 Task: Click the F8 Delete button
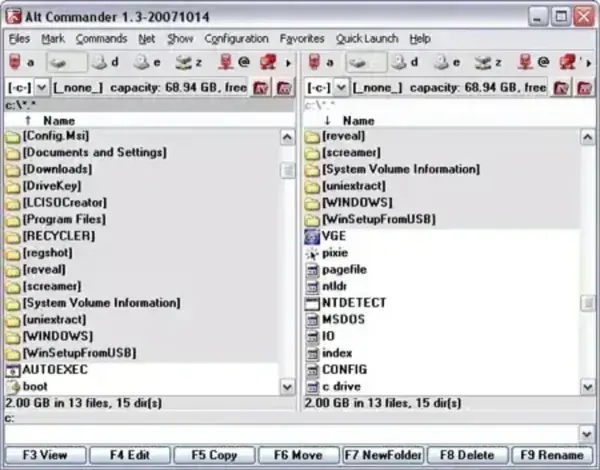tap(468, 455)
